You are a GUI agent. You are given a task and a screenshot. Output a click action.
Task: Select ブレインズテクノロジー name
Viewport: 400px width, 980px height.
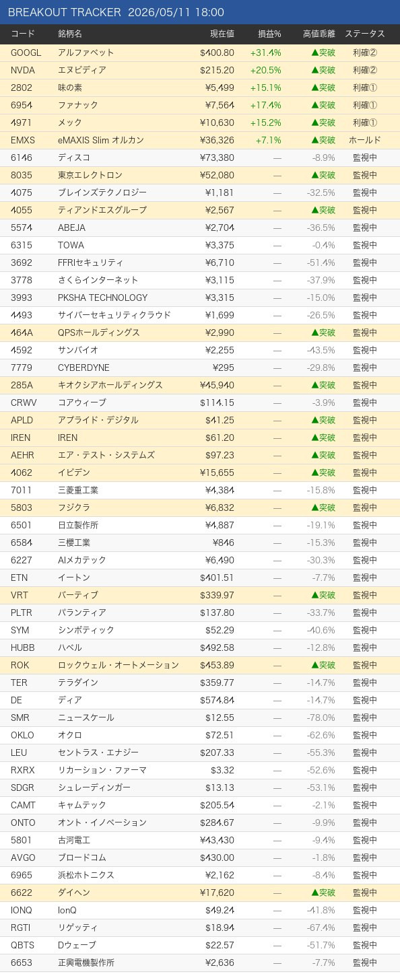point(102,193)
